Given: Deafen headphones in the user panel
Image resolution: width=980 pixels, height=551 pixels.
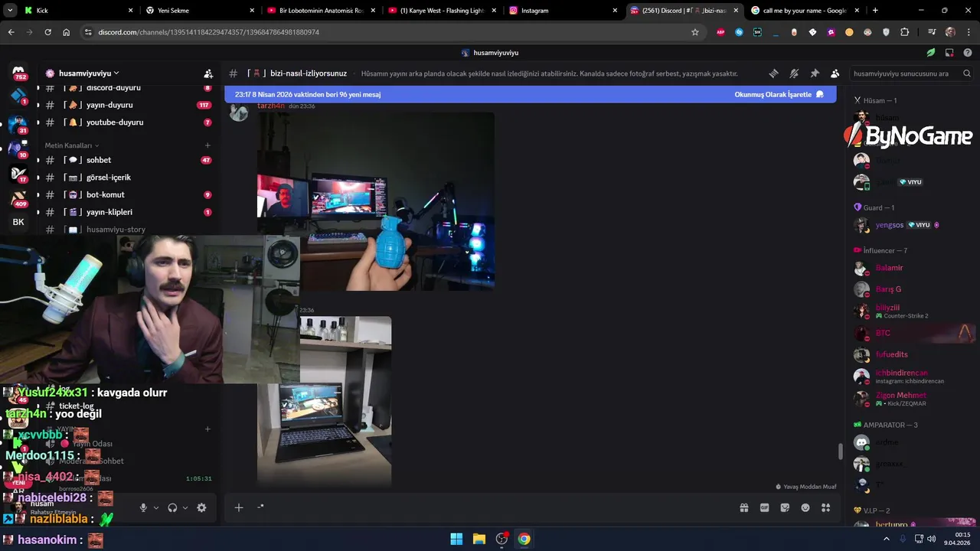Looking at the screenshot, I should [172, 507].
